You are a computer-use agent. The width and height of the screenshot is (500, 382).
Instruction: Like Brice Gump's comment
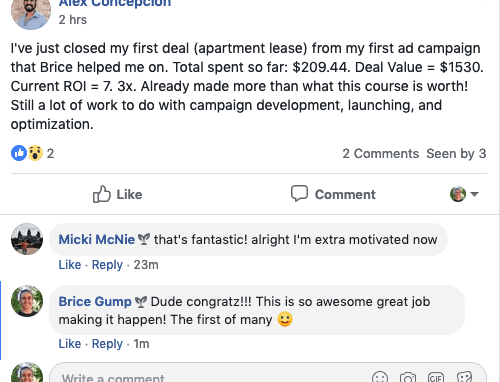click(70, 344)
